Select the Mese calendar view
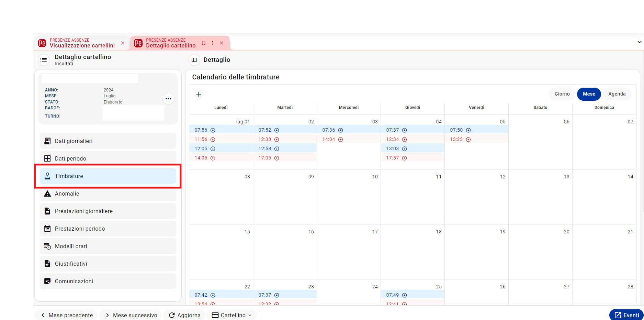The height and width of the screenshot is (320, 644). [589, 94]
